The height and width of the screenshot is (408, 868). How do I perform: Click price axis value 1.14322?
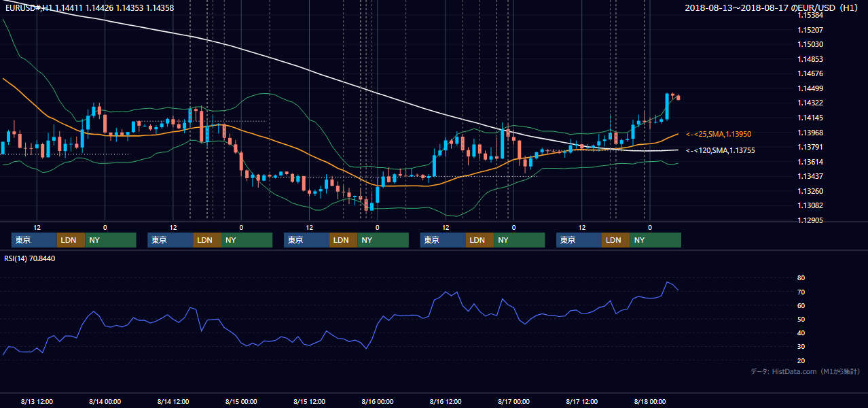tap(810, 103)
